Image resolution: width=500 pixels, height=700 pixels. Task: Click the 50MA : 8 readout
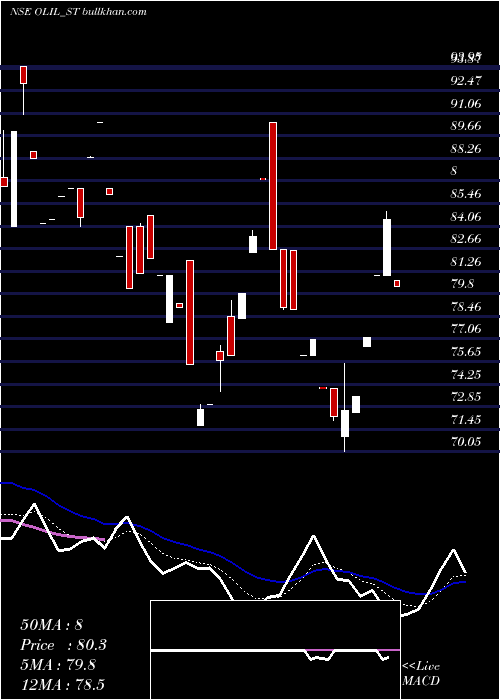[x=51, y=625]
